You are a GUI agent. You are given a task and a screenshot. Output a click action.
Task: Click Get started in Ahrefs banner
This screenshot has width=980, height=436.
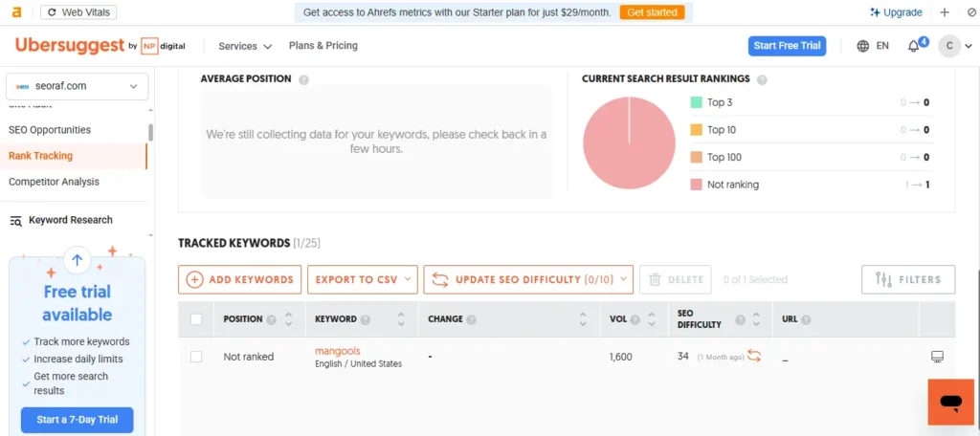652,12
